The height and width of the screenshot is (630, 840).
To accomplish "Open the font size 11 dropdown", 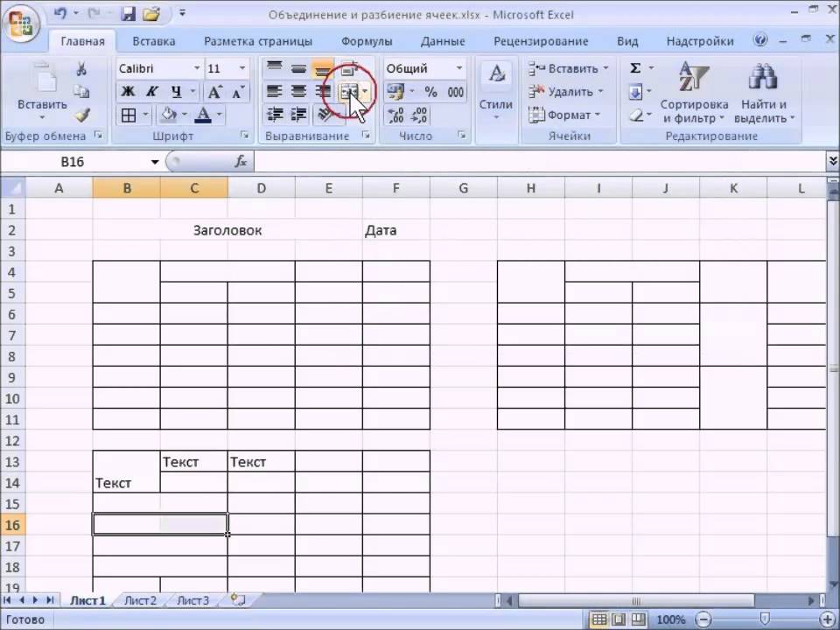I will (x=242, y=68).
